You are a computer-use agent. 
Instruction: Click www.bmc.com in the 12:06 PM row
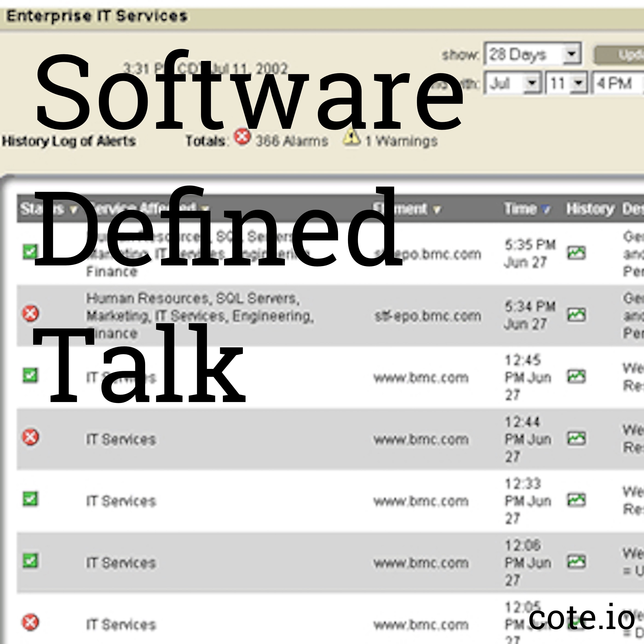coord(421,563)
